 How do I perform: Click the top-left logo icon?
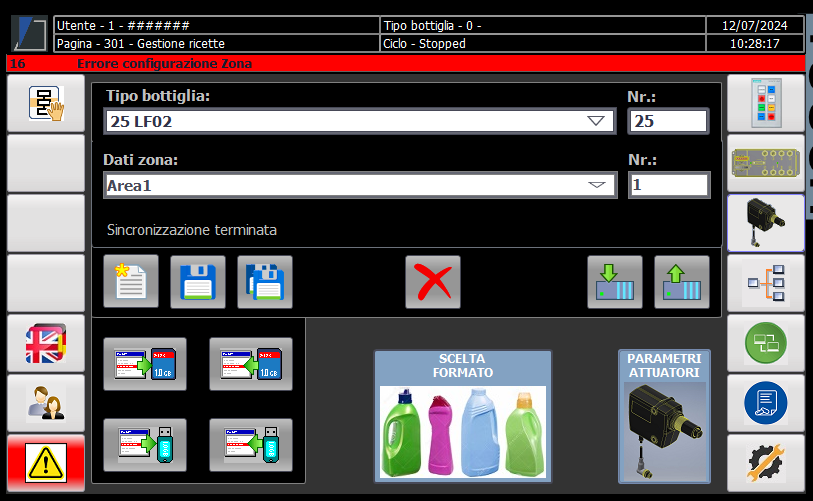pyautogui.click(x=30, y=34)
